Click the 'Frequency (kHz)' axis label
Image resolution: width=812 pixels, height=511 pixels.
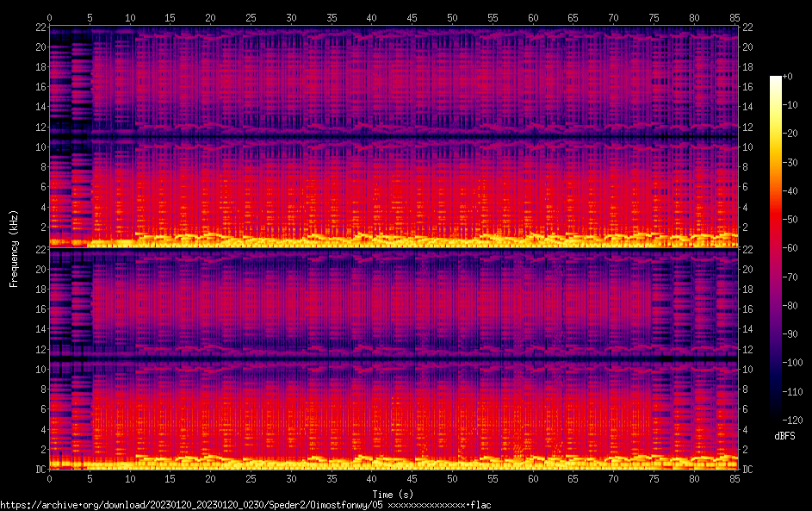click(14, 248)
